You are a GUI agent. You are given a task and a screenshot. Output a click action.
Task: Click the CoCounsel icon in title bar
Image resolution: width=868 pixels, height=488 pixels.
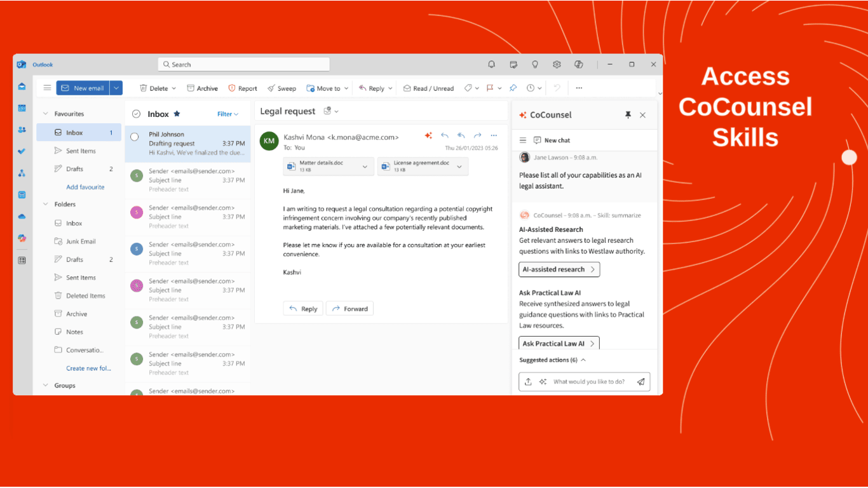click(x=578, y=64)
